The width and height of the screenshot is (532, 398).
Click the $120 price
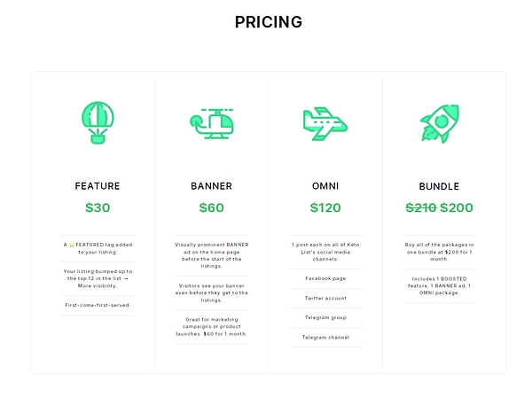pyautogui.click(x=325, y=207)
